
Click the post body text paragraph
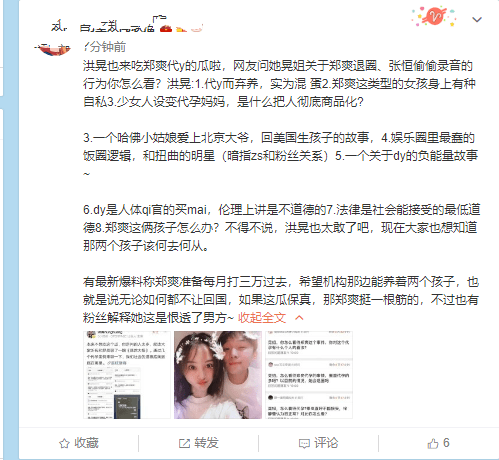pyautogui.click(x=281, y=192)
